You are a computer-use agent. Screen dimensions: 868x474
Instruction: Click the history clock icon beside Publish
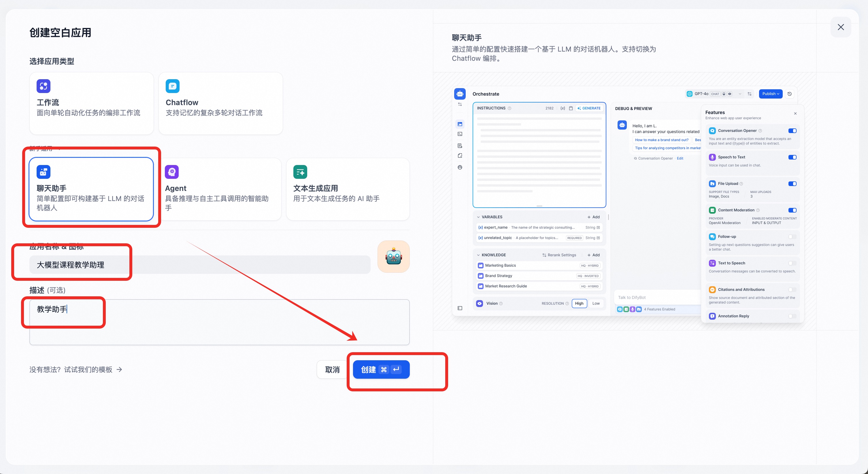[790, 94]
